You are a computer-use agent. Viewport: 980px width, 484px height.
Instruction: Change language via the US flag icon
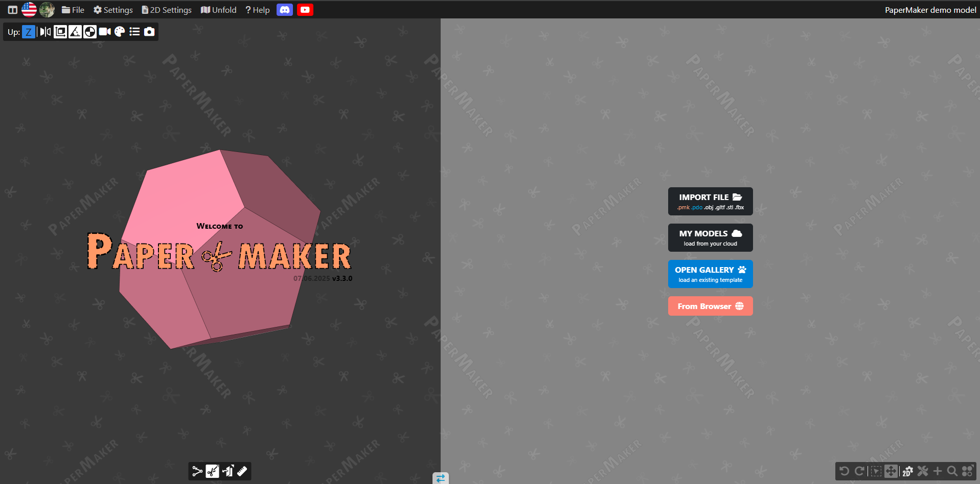pos(29,10)
